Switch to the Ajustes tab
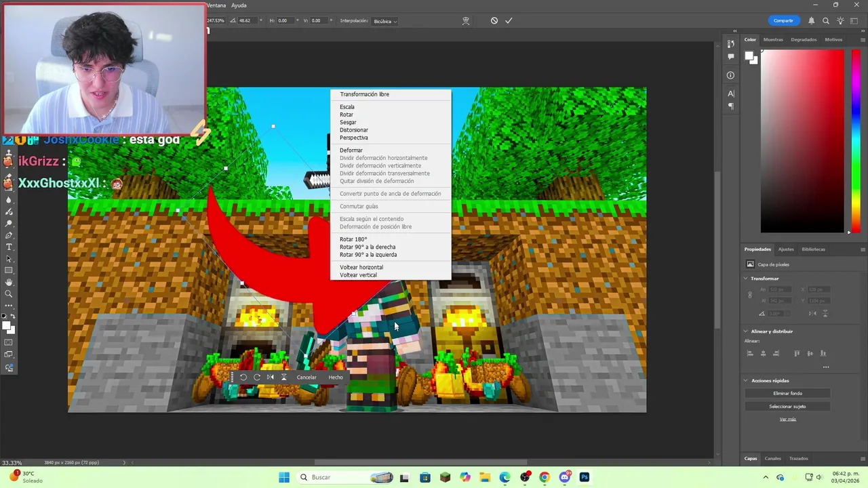This screenshot has width=868, height=488. click(786, 249)
